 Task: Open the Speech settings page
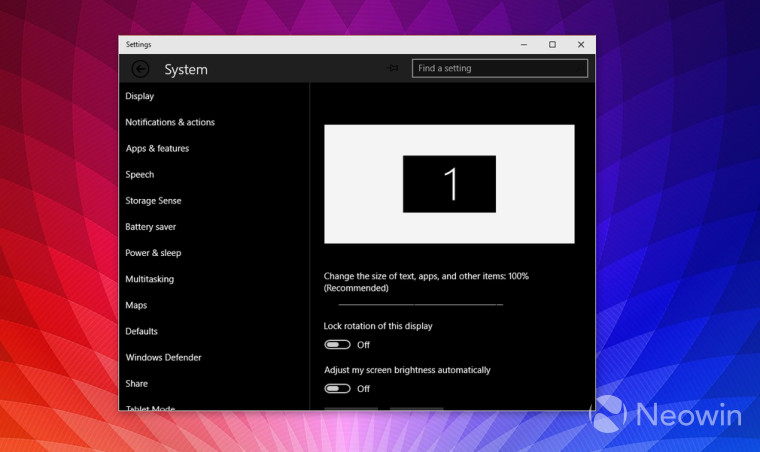[140, 174]
